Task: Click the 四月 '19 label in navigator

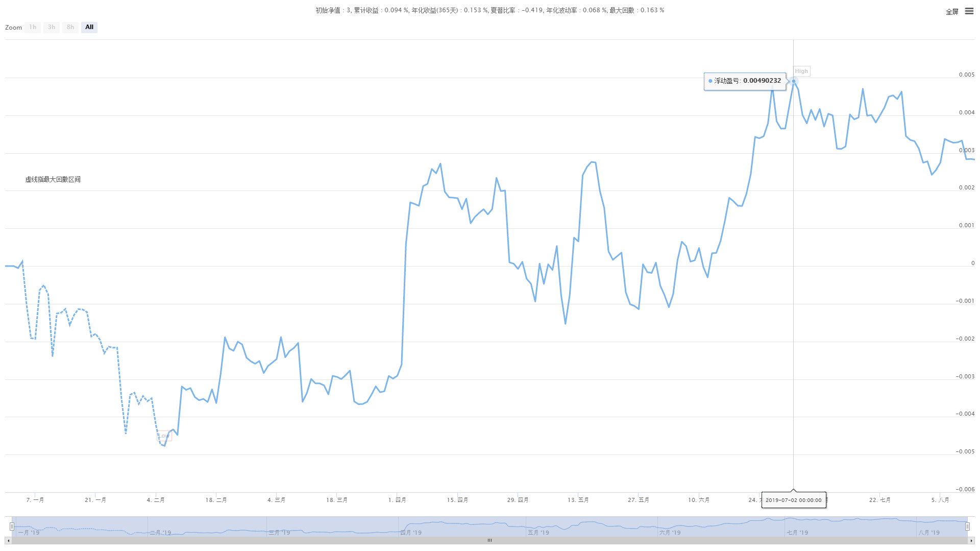Action: (x=411, y=533)
